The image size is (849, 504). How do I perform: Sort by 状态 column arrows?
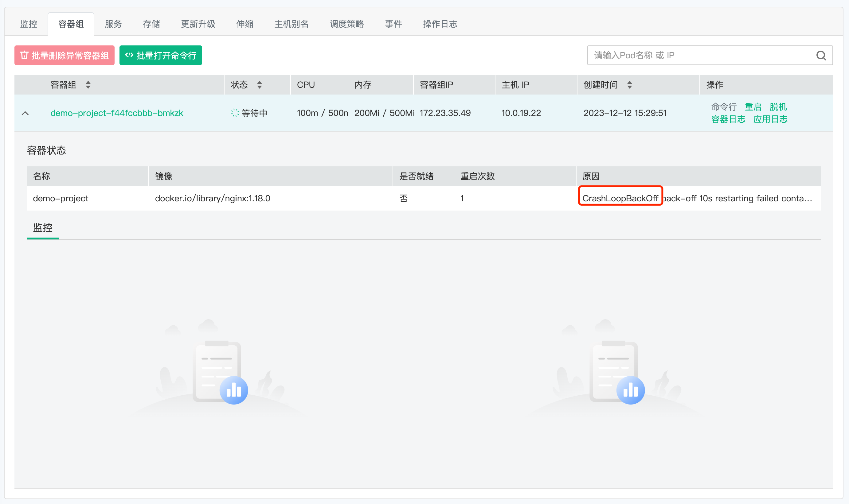pyautogui.click(x=259, y=85)
